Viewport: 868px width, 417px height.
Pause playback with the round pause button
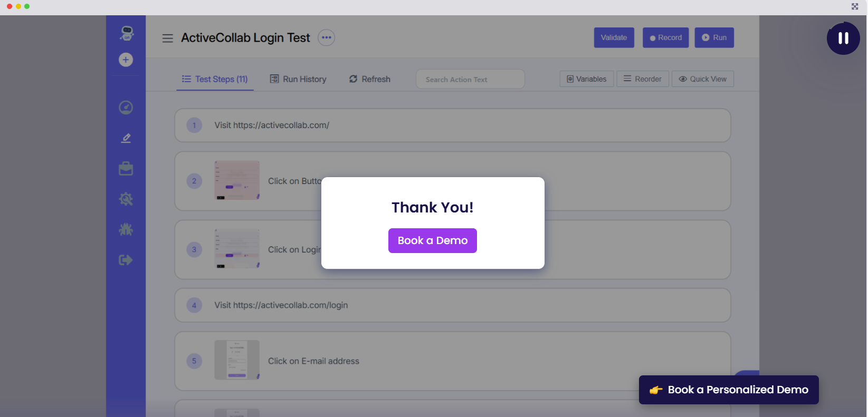pos(843,38)
